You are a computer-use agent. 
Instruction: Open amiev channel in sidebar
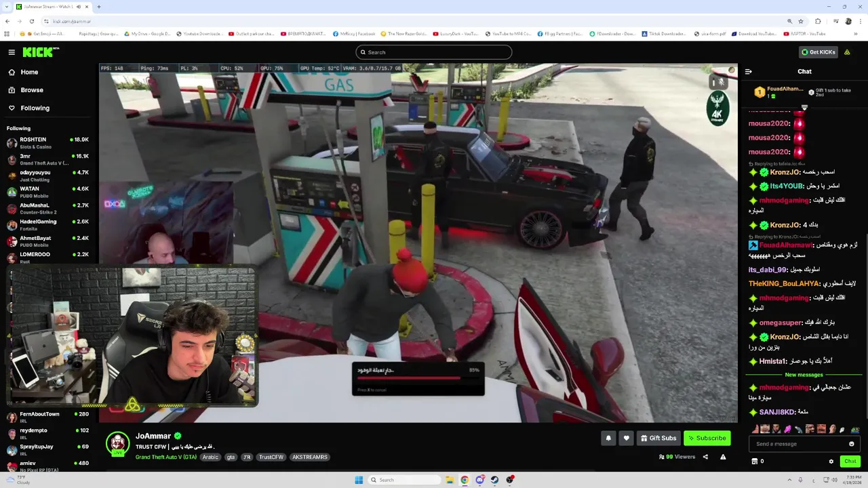[47, 466]
